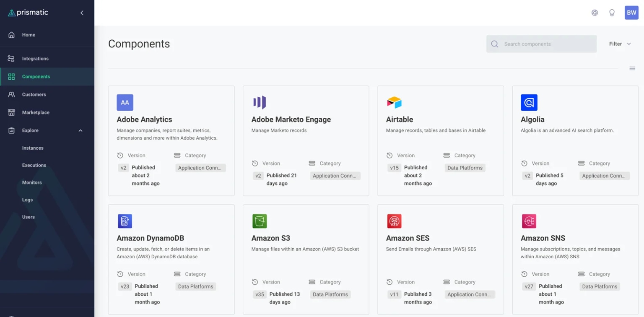This screenshot has height=317, width=644.
Task: Click the Airtable logo icon
Action: [394, 102]
